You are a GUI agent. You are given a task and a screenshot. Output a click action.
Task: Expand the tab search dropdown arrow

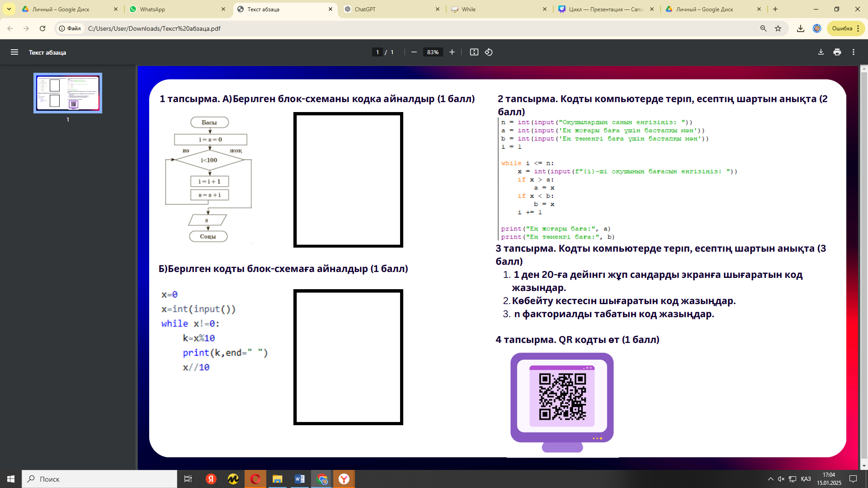[9, 9]
